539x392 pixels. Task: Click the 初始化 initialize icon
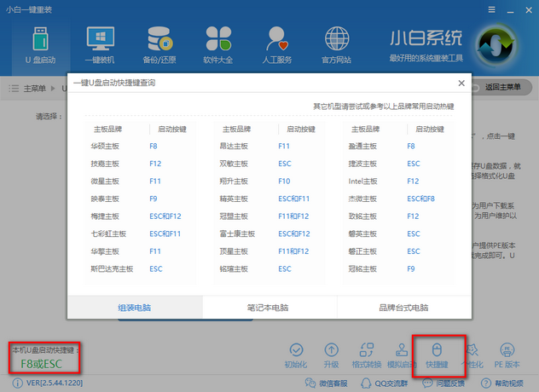coord(296,355)
